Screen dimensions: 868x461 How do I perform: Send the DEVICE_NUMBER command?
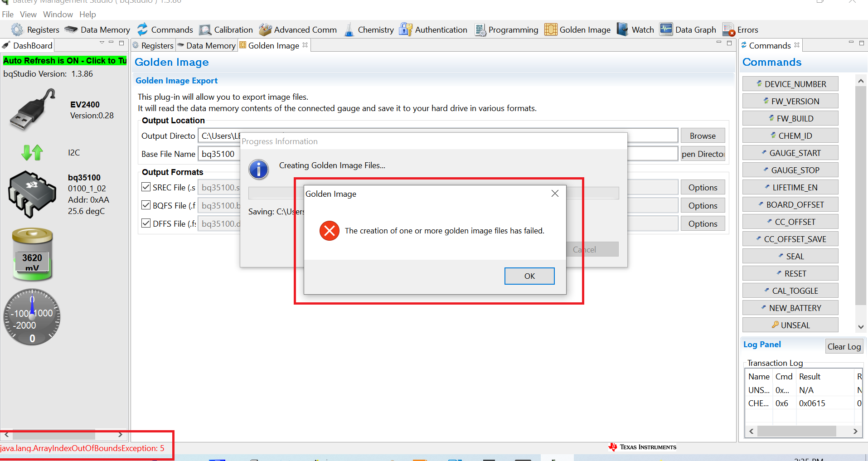(x=790, y=84)
